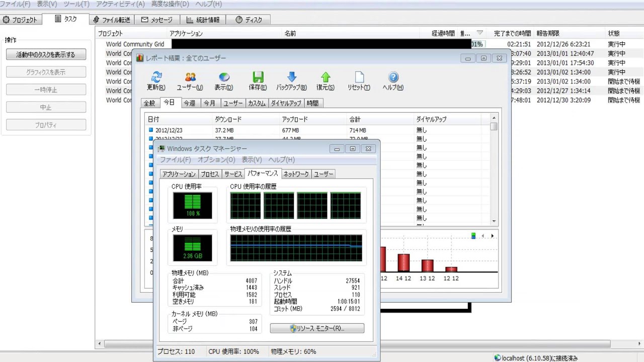Click the 一時停止 button in operations panel
This screenshot has width=644, height=362.
click(x=46, y=89)
